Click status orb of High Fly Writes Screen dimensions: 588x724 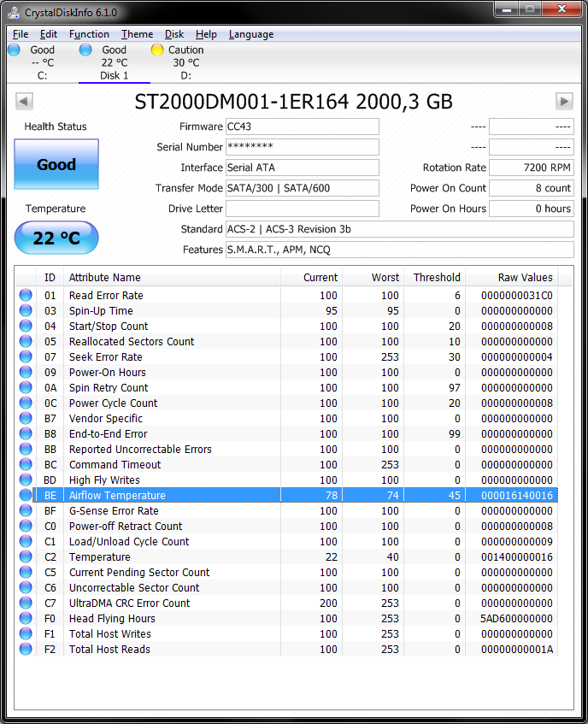pyautogui.click(x=26, y=480)
